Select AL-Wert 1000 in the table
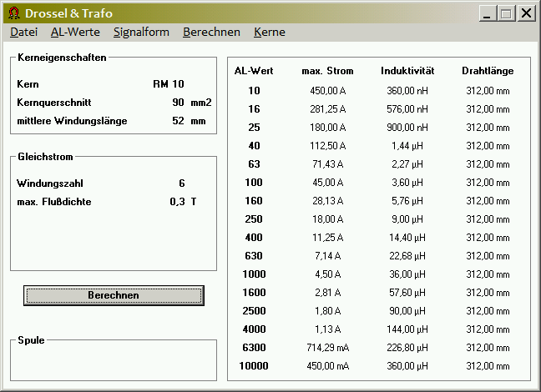The height and width of the screenshot is (392, 541). (254, 274)
